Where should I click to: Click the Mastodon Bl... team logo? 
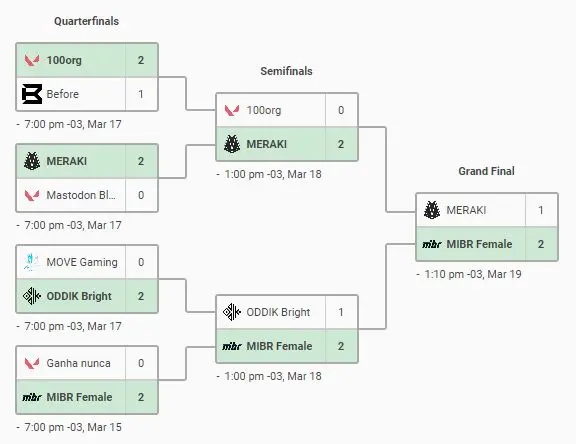click(32, 195)
